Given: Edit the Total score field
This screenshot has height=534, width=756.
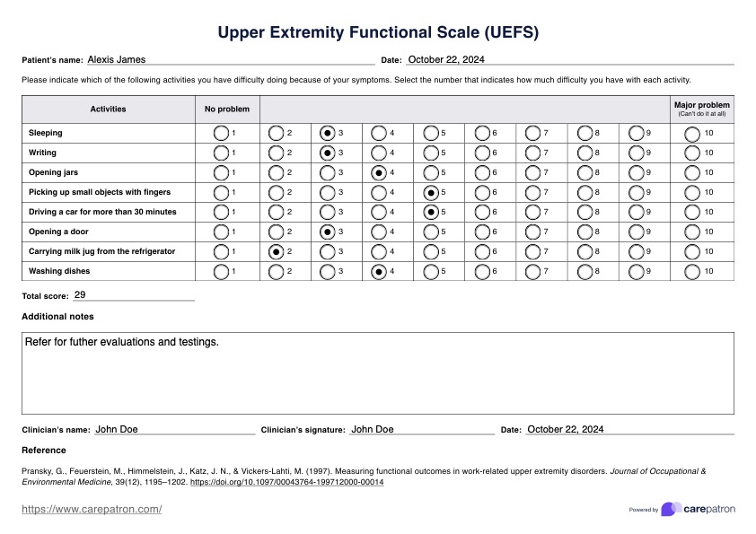Looking at the screenshot, I should (x=133, y=295).
